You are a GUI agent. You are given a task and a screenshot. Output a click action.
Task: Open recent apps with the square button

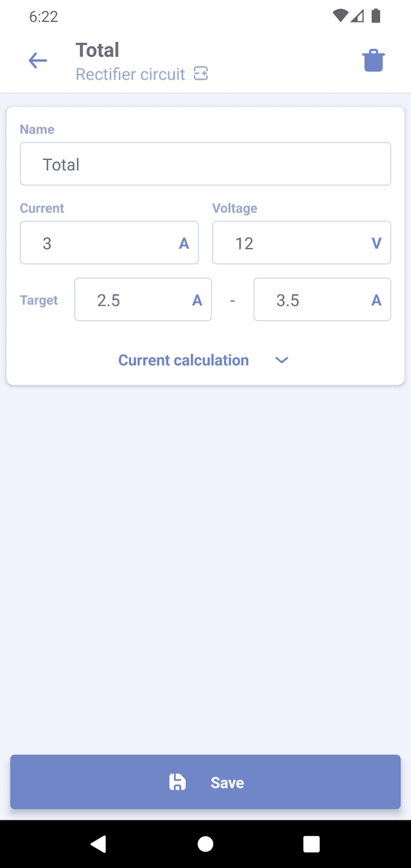point(311,844)
